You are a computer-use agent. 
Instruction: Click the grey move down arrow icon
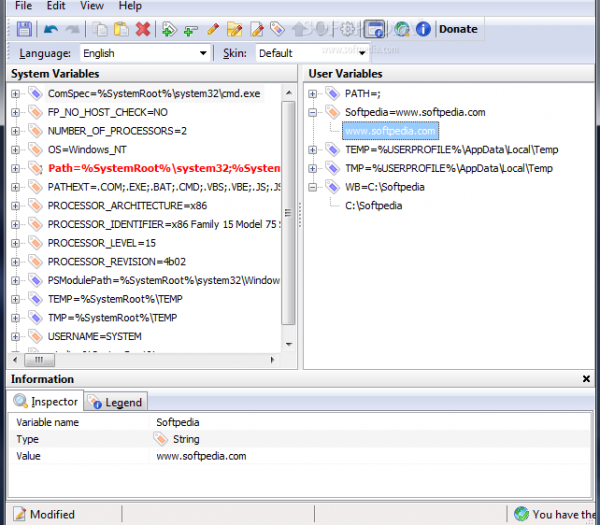(x=322, y=29)
